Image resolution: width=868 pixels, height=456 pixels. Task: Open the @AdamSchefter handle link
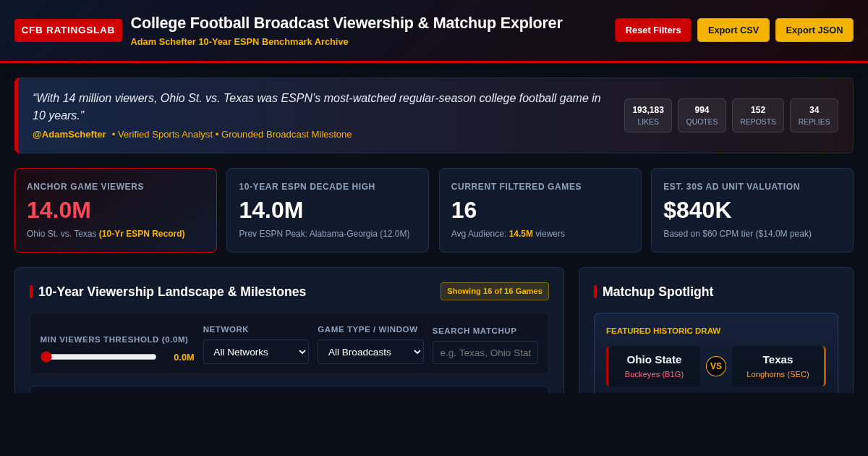pos(69,134)
